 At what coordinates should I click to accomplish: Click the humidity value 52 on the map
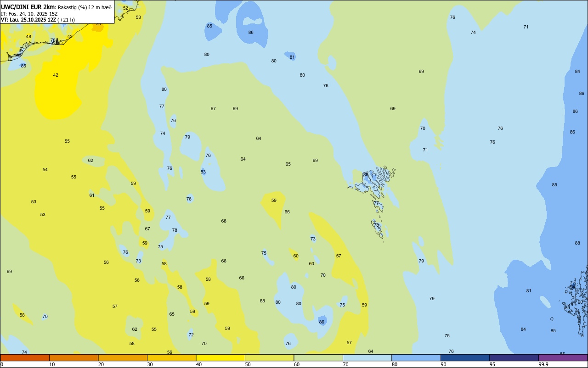click(125, 8)
